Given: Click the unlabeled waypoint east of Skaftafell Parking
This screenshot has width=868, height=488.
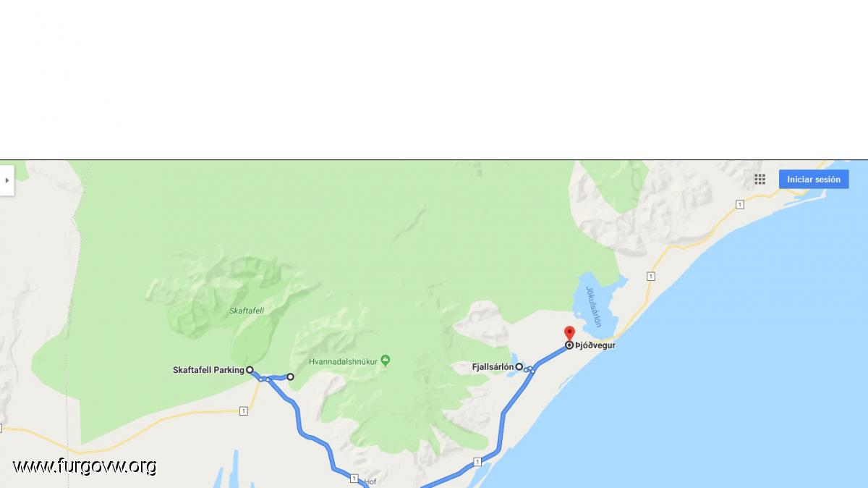Looking at the screenshot, I should [x=291, y=376].
